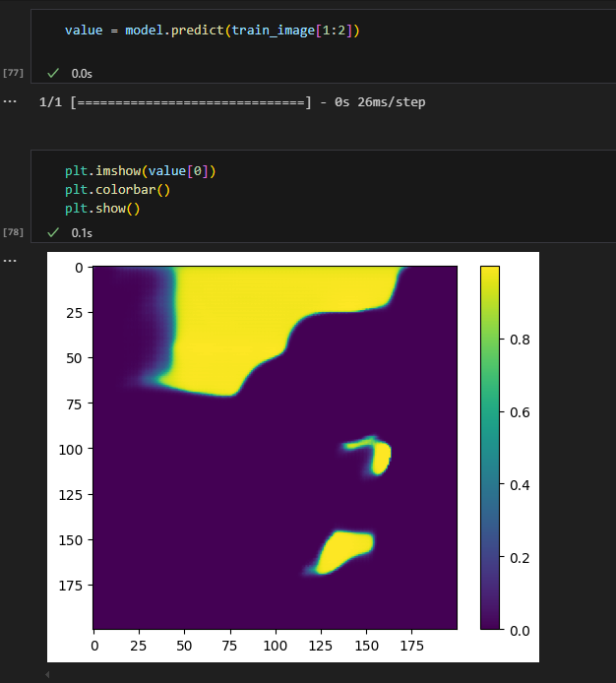616x683 pixels.
Task: Click the plt.show() code line
Action: 102,209
